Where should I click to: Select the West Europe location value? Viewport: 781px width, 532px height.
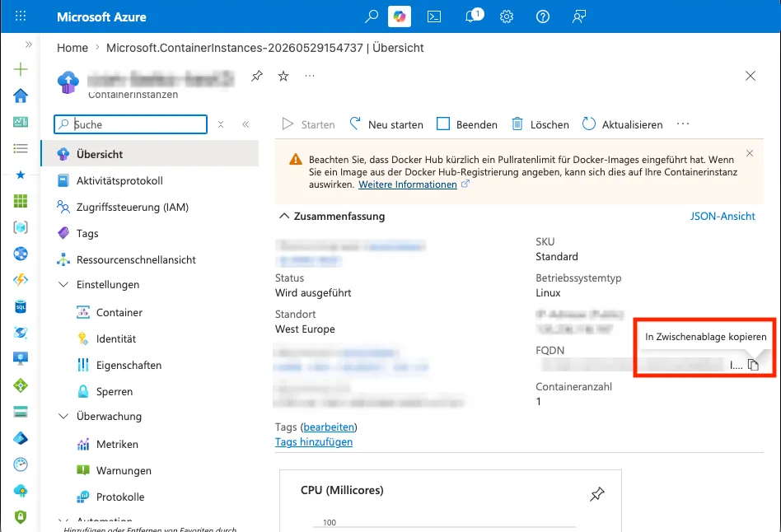(x=305, y=329)
